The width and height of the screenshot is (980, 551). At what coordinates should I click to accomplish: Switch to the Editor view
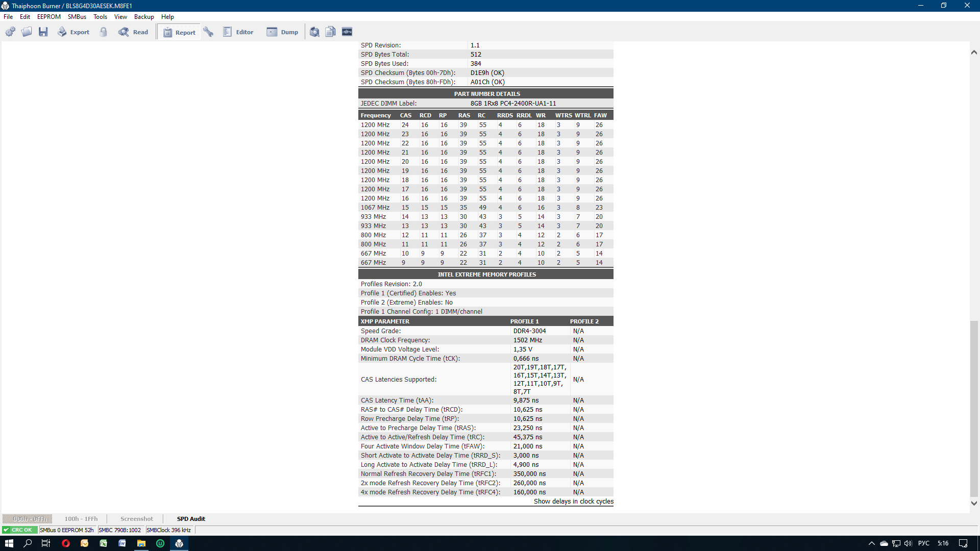[238, 32]
